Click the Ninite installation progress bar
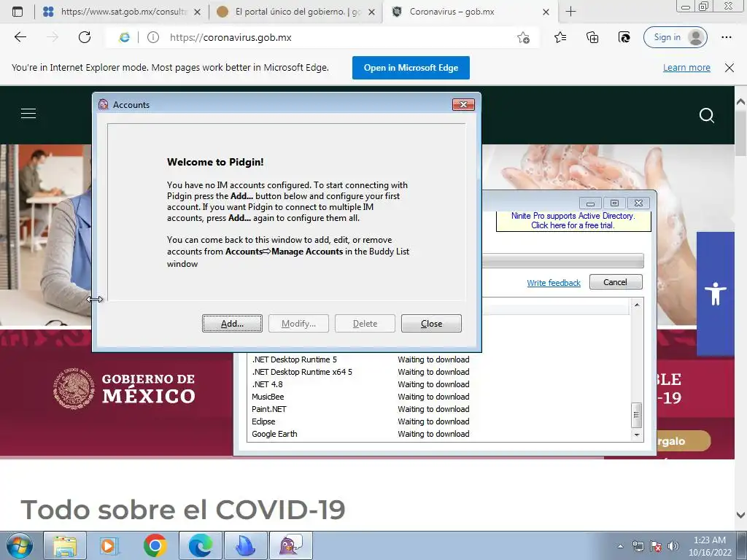The image size is (747, 560). pyautogui.click(x=562, y=261)
